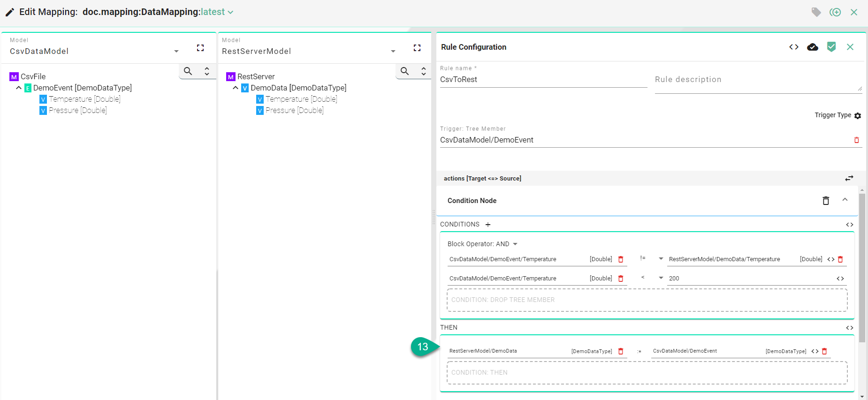868x400 pixels.
Task: Expand/collapse all in CsvDataModel tree
Action: (x=207, y=71)
